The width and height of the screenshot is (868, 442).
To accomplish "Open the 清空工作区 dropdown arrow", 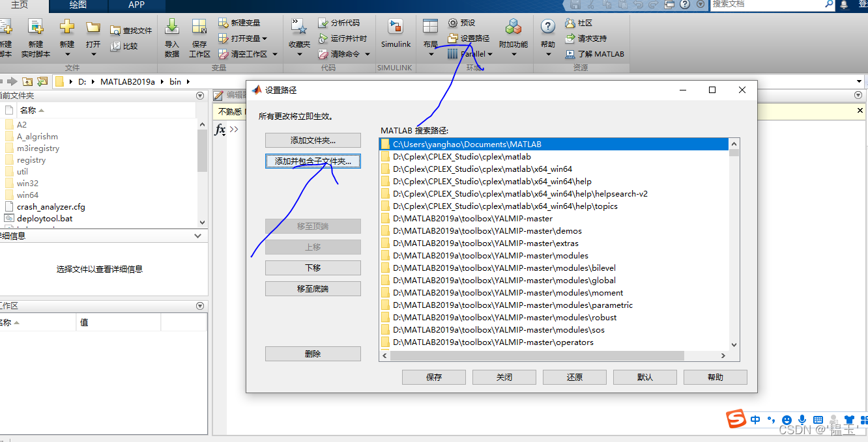I will point(275,54).
